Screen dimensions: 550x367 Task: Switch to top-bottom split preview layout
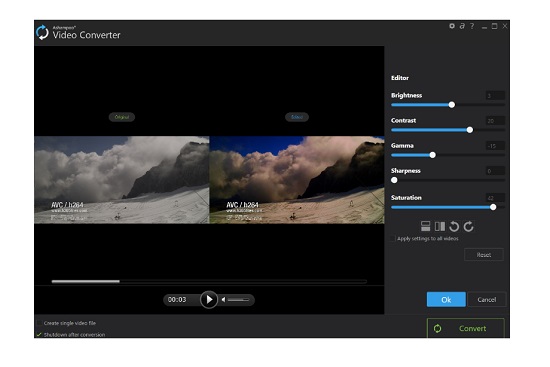coord(425,226)
